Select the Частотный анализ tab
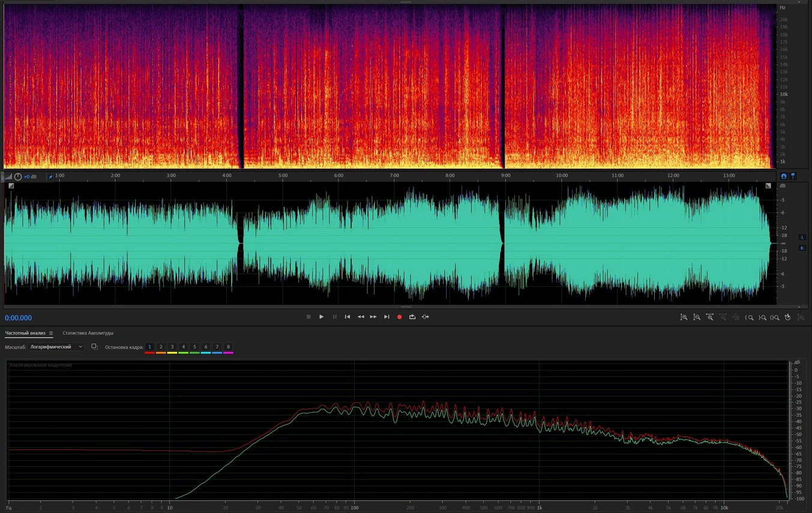This screenshot has height=513, width=812. tap(25, 333)
